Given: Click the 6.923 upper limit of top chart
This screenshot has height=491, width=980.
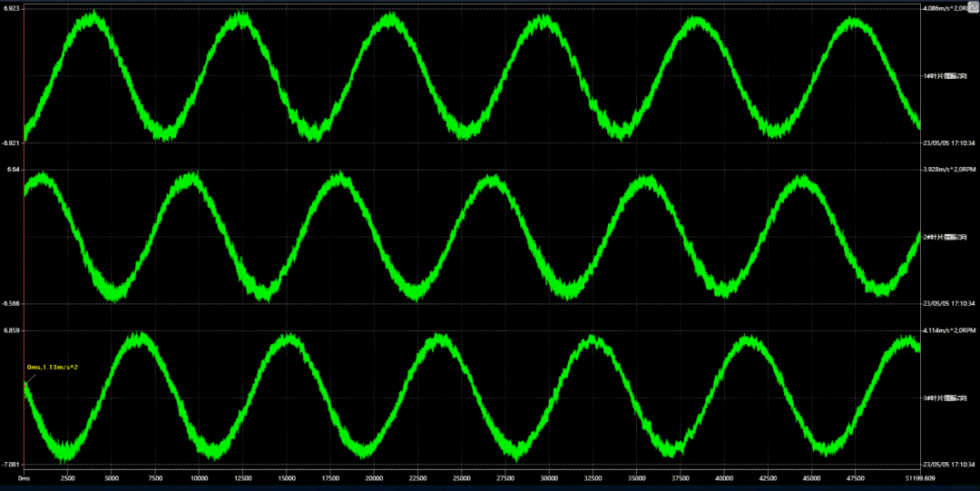Looking at the screenshot, I should (x=12, y=8).
